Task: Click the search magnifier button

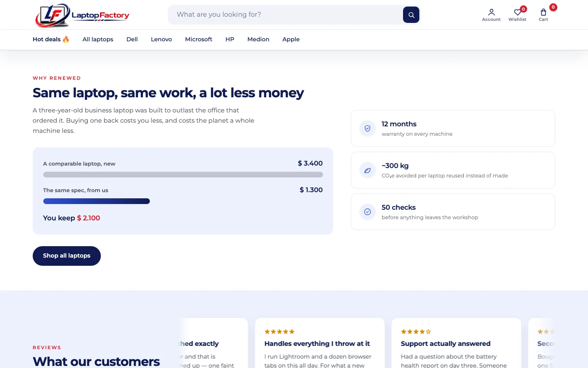Action: point(411,15)
